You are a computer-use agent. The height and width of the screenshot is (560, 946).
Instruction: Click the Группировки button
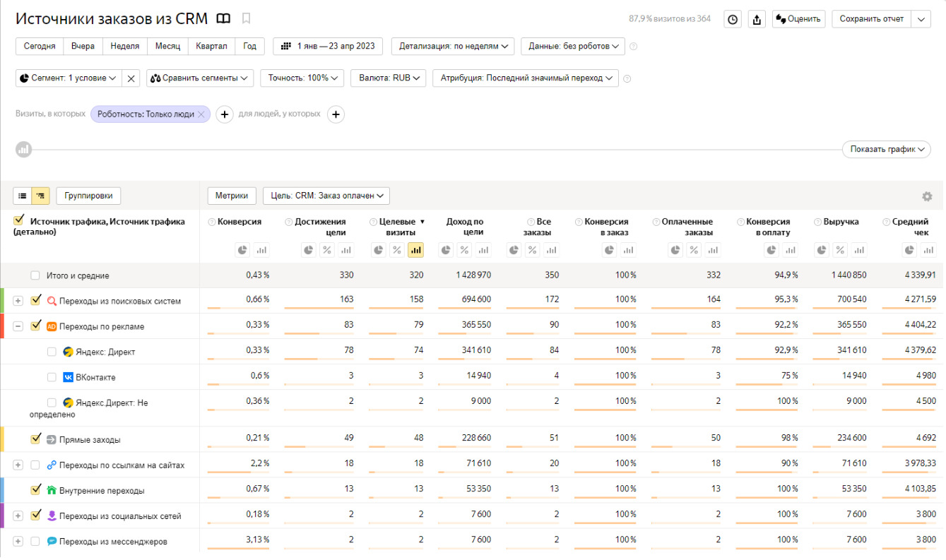[x=88, y=196]
